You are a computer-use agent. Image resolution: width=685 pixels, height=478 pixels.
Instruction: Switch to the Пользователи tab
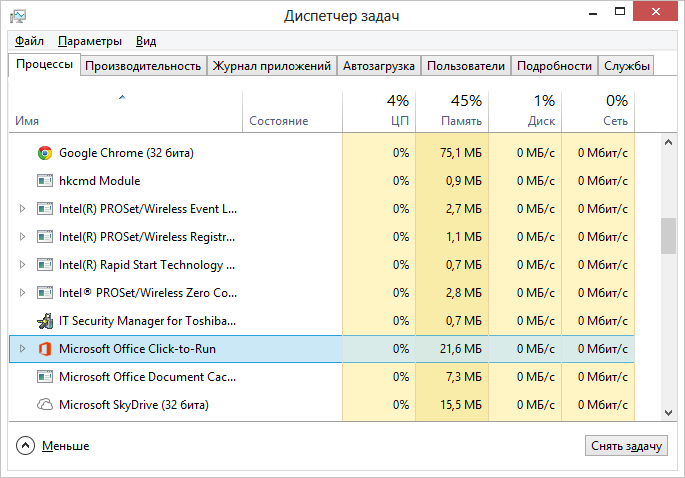(x=466, y=66)
